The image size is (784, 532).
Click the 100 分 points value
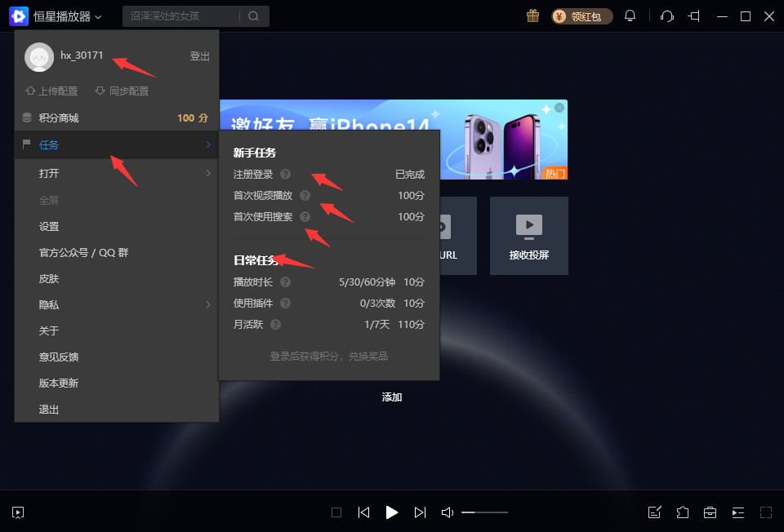[193, 117]
